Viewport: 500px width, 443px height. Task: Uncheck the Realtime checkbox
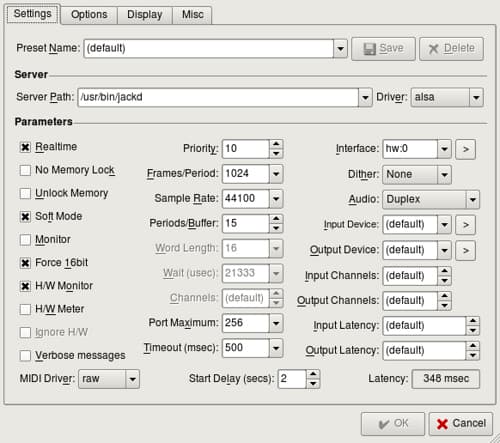(x=25, y=147)
